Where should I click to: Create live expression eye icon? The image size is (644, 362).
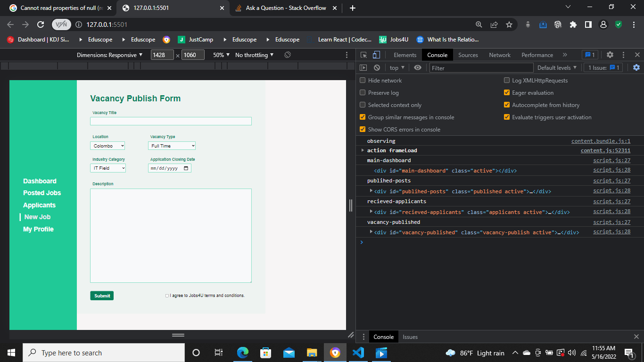tap(418, 68)
